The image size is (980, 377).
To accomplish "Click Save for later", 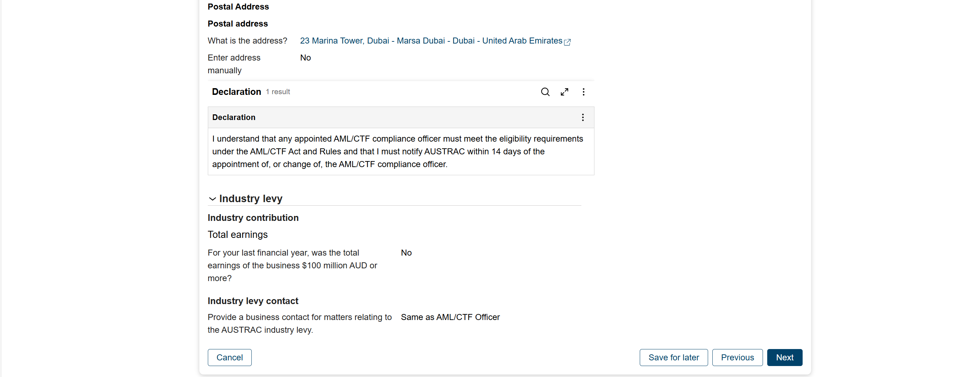I will point(673,357).
